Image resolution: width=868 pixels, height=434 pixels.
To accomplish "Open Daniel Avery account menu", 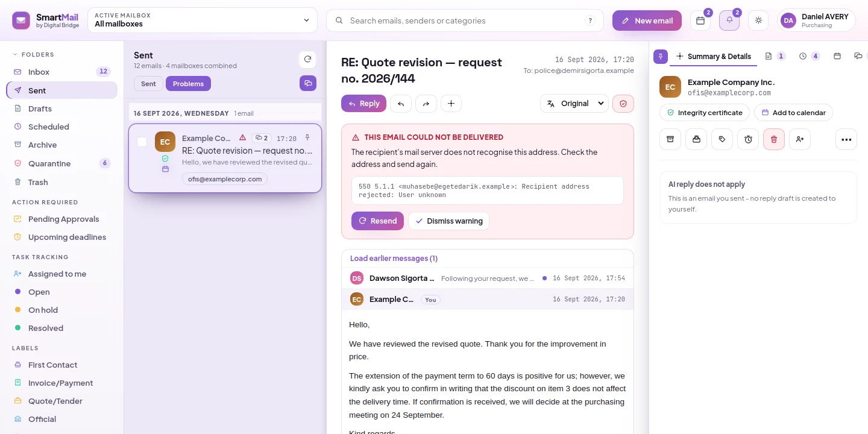I will pyautogui.click(x=816, y=20).
